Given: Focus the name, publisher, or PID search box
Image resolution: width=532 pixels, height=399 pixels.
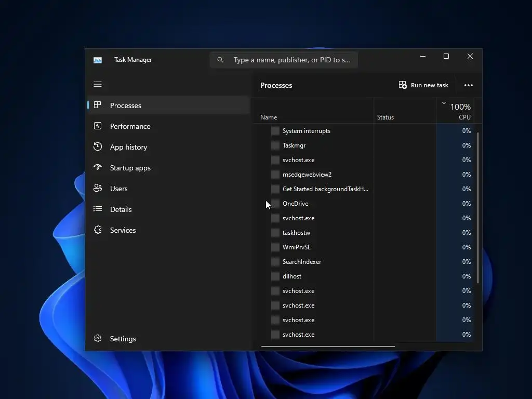Looking at the screenshot, I should (284, 60).
